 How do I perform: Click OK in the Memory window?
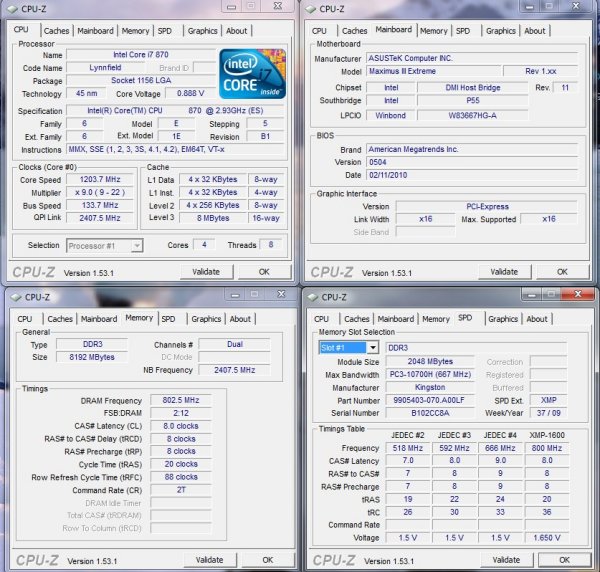pos(268,560)
